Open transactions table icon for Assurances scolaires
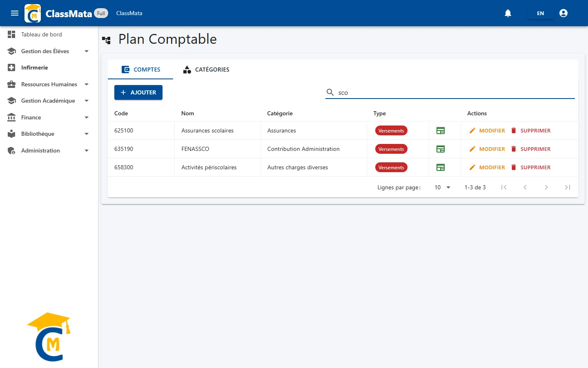 (x=441, y=130)
